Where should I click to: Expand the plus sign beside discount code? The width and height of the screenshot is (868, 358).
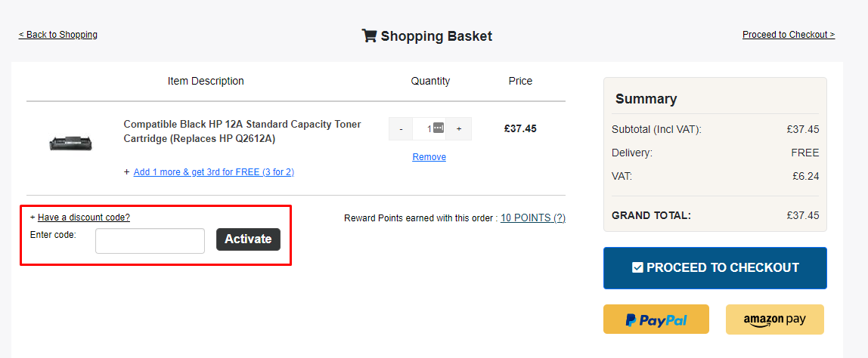pyautogui.click(x=33, y=218)
